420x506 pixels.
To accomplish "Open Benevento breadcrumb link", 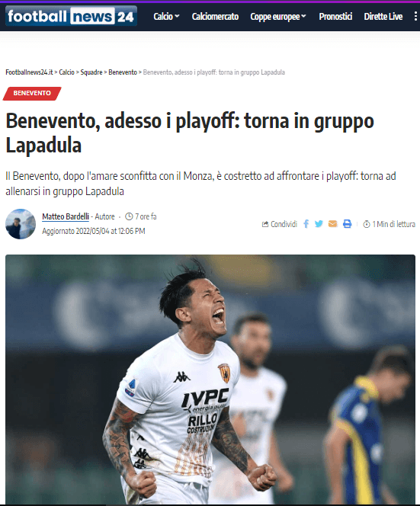I will click(123, 72).
